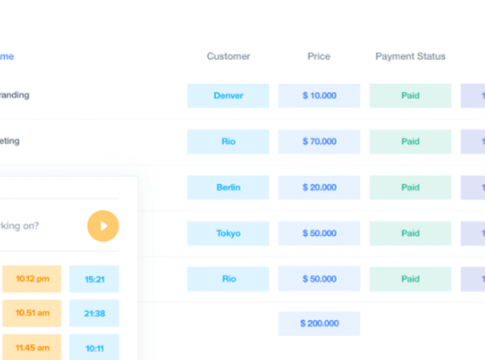The width and height of the screenshot is (485, 360).
Task: Select the 10.12 pm time entry
Action: pyautogui.click(x=32, y=279)
